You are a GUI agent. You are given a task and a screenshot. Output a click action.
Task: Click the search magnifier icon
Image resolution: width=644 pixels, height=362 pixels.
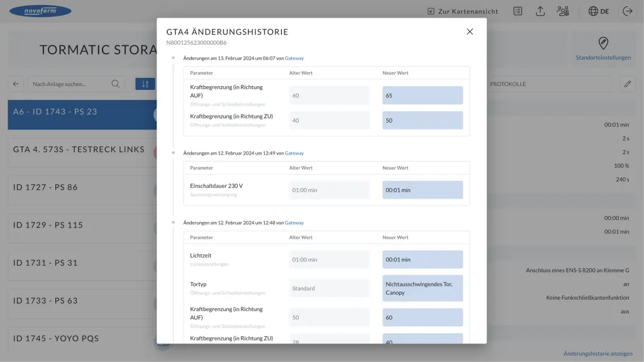point(116,84)
